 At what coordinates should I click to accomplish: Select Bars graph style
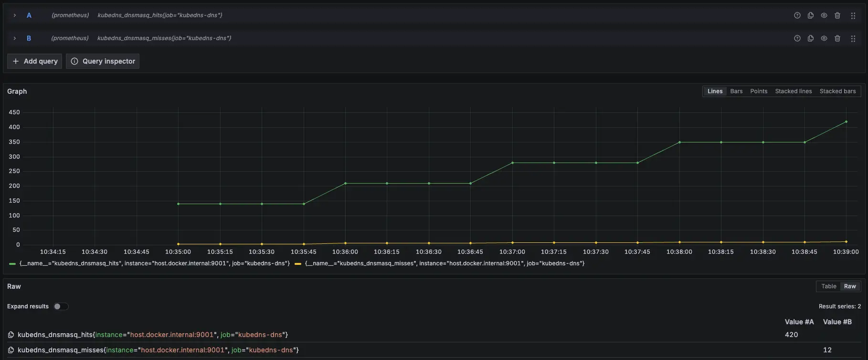[736, 91]
